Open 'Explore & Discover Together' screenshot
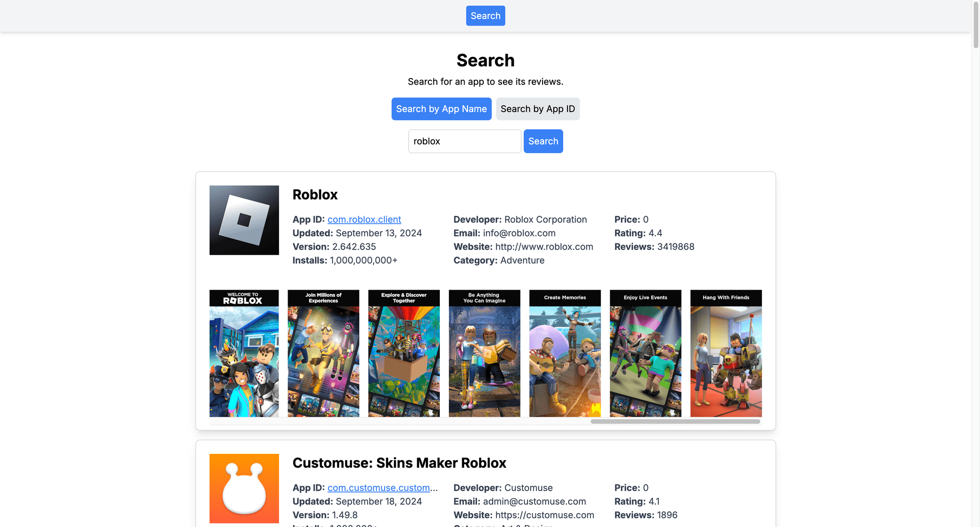Viewport: 980px width, 527px height. 404,353
